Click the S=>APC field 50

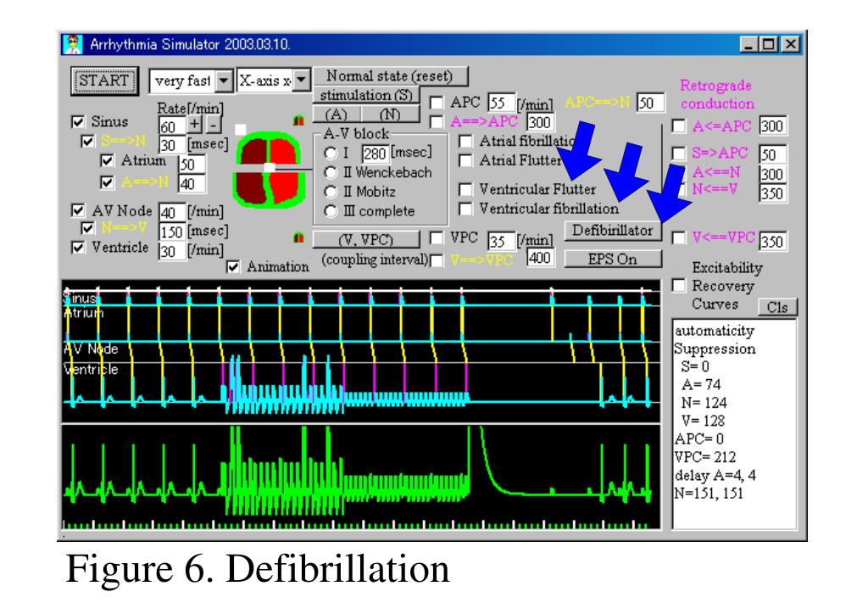point(772,154)
